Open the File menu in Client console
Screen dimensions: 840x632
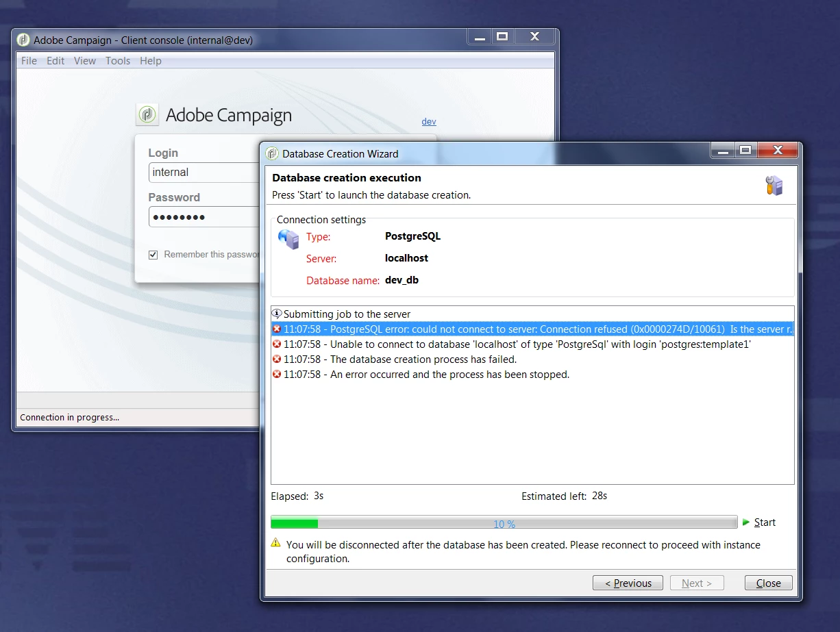(x=29, y=61)
